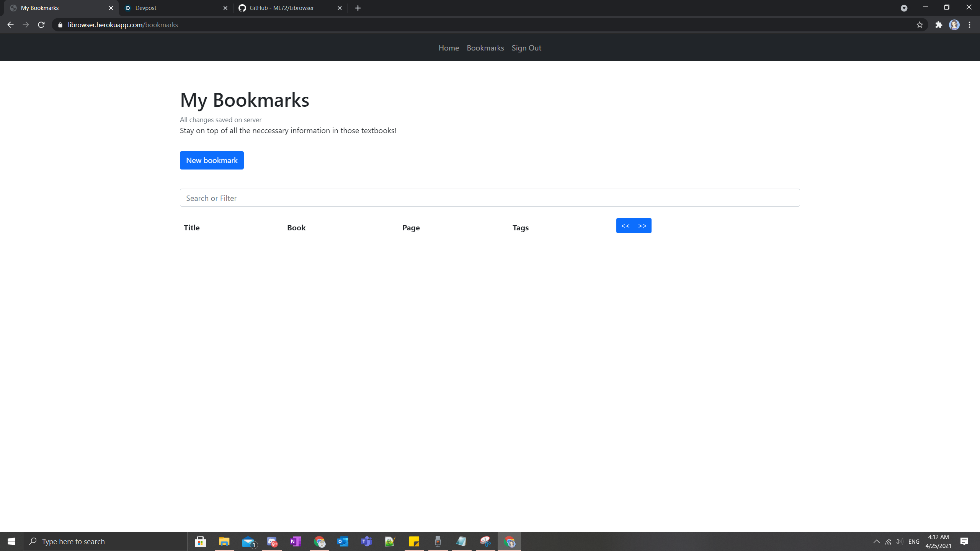Open the Home navigation link
Image resolution: width=980 pixels, height=551 pixels.
tap(449, 48)
